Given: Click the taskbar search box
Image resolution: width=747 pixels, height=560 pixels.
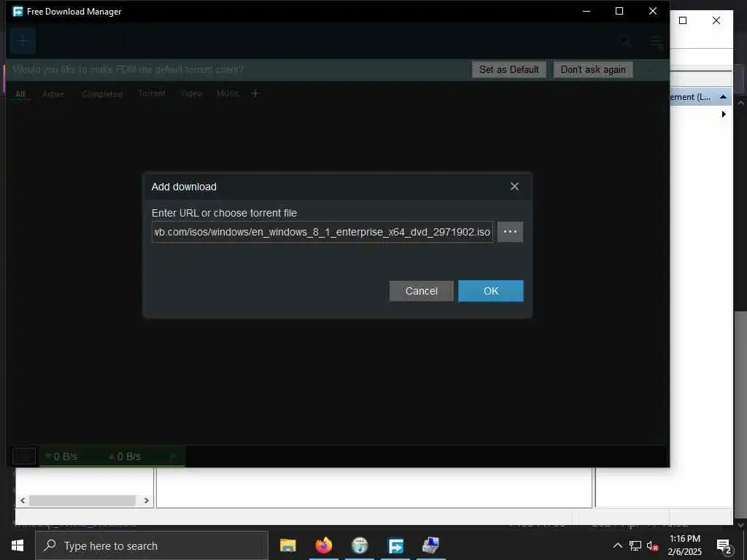Looking at the screenshot, I should tap(152, 545).
